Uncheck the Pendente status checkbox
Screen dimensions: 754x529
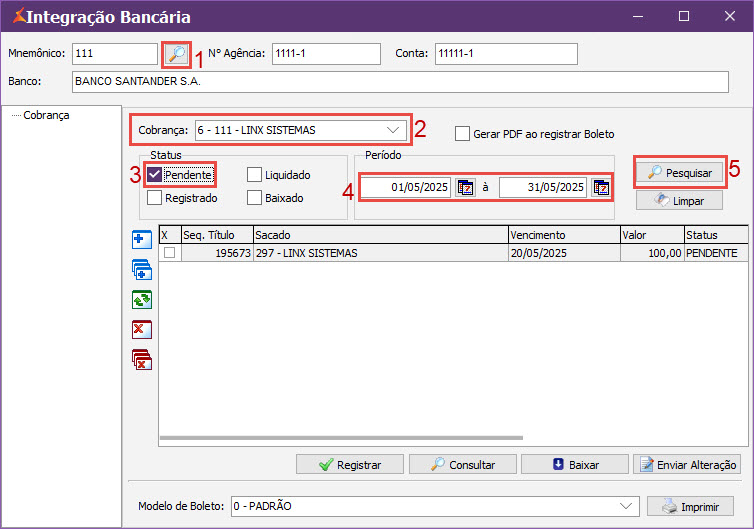154,175
